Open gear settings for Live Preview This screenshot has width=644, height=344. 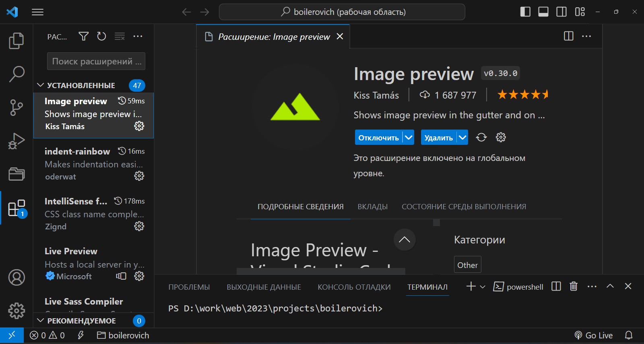coord(139,276)
